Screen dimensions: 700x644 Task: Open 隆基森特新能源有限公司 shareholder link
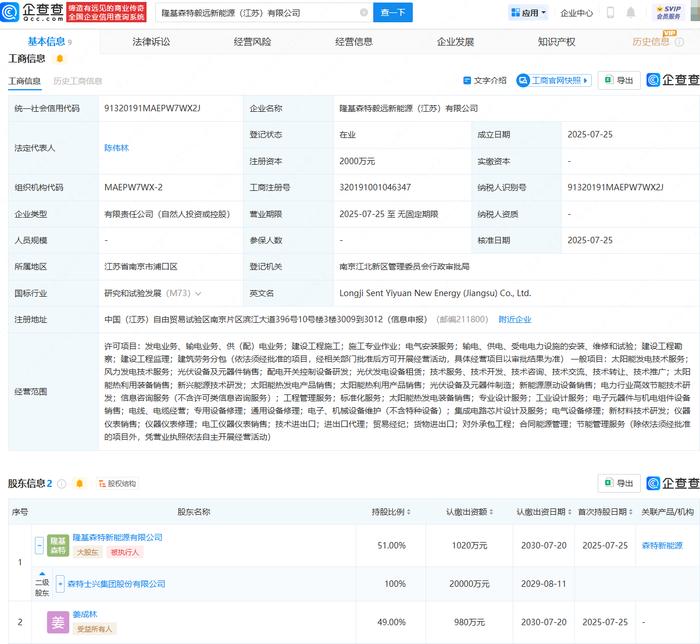point(117,537)
